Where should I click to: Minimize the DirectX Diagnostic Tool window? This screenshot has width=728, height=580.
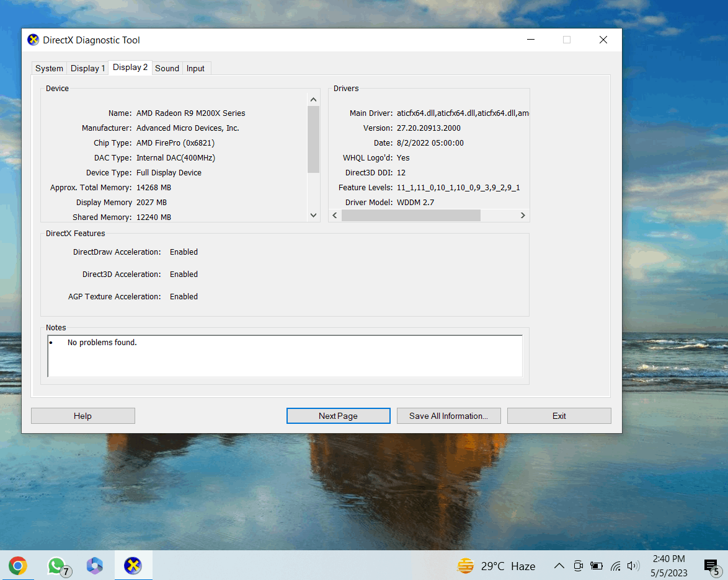[x=531, y=40]
